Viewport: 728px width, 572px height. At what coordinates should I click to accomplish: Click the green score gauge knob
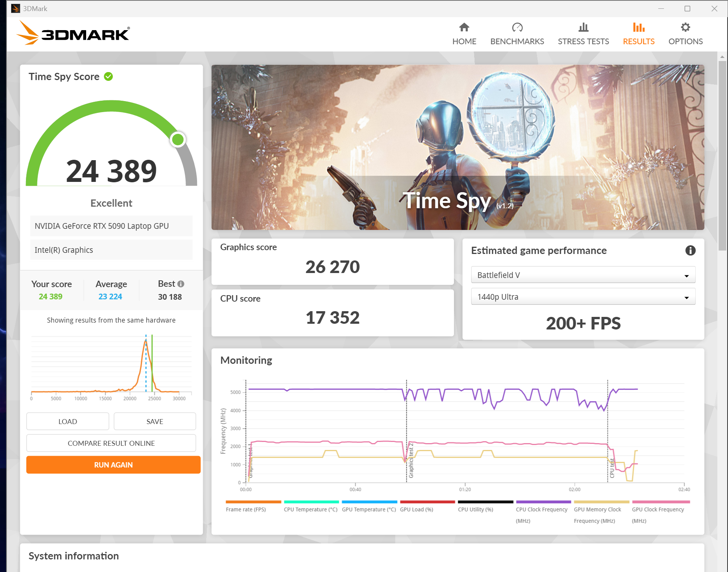tap(178, 140)
